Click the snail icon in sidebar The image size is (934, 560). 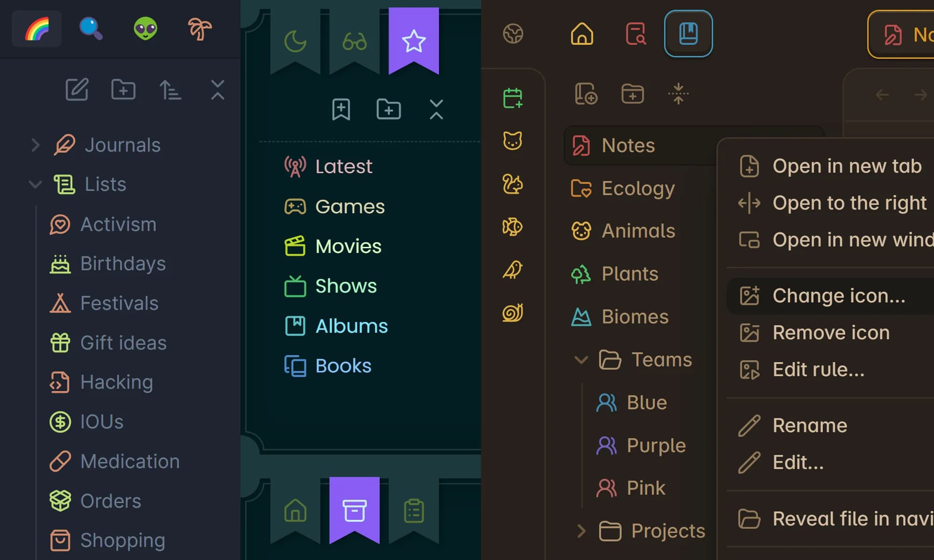pyautogui.click(x=513, y=313)
